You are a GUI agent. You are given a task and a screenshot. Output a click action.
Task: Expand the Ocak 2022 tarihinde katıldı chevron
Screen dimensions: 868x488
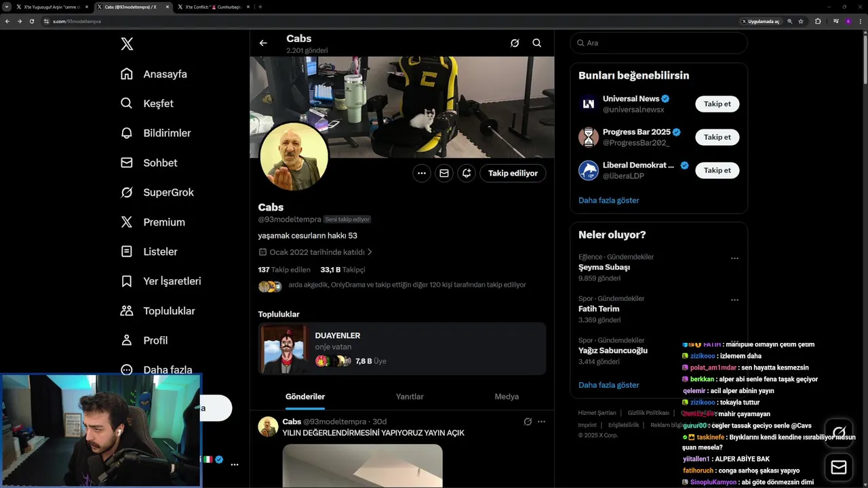pyautogui.click(x=370, y=252)
